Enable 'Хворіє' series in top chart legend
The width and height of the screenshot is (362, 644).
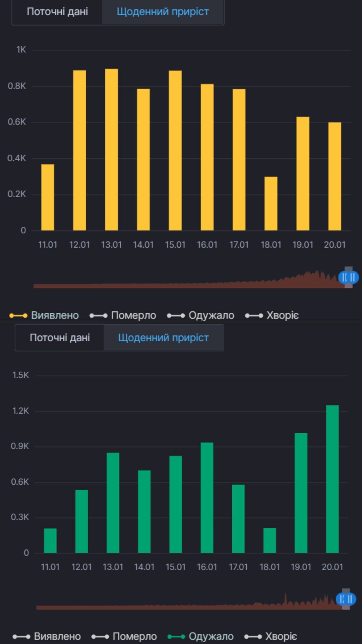click(272, 315)
